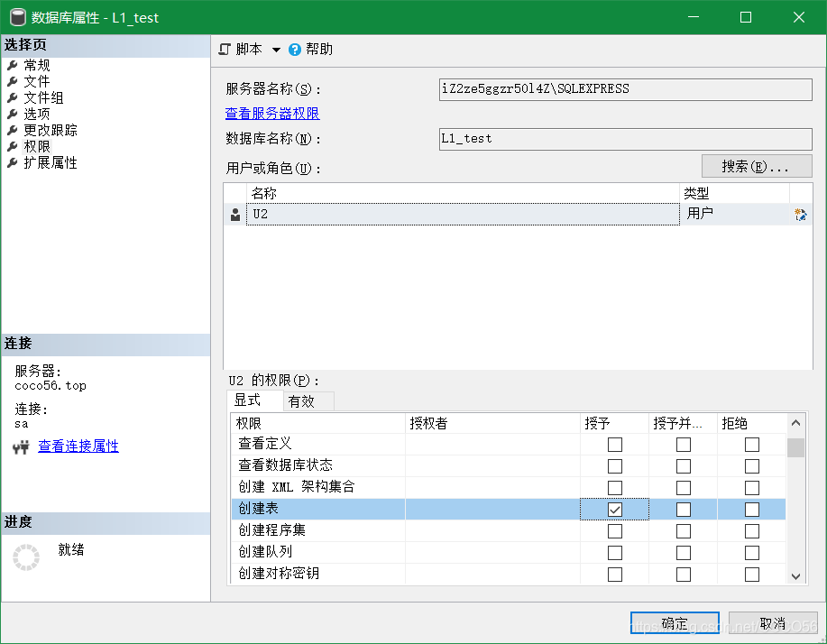Click the permissions list scrollbar thumb
The image size is (827, 644).
(795, 447)
